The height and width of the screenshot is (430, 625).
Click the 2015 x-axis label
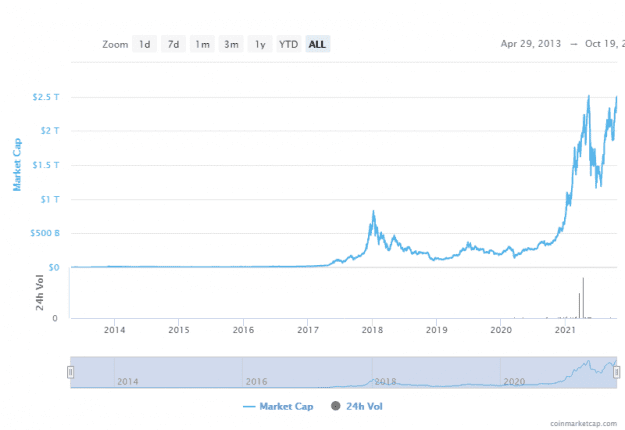[179, 330]
